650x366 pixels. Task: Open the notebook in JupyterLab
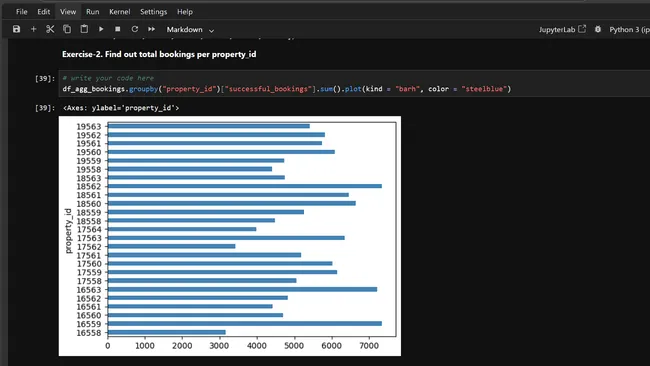point(562,29)
